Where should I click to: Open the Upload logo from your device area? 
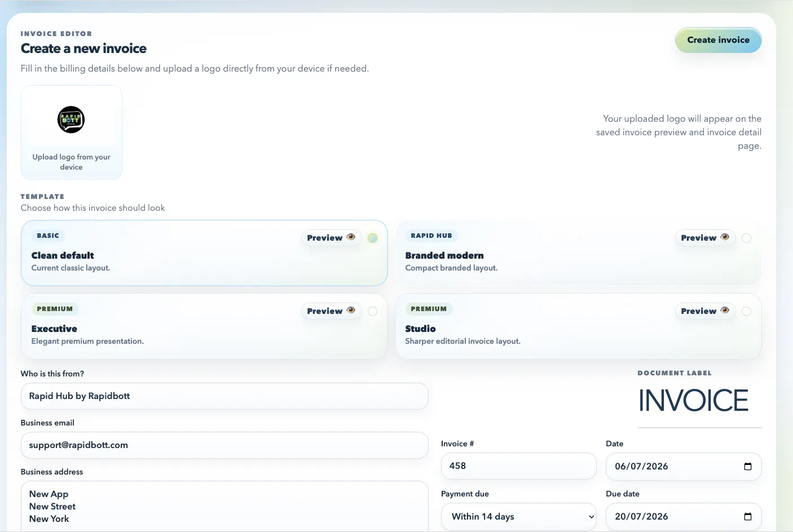pyautogui.click(x=72, y=132)
